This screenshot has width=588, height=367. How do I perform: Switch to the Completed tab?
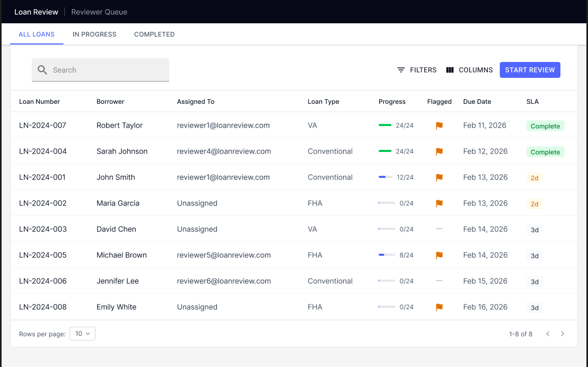click(x=154, y=34)
